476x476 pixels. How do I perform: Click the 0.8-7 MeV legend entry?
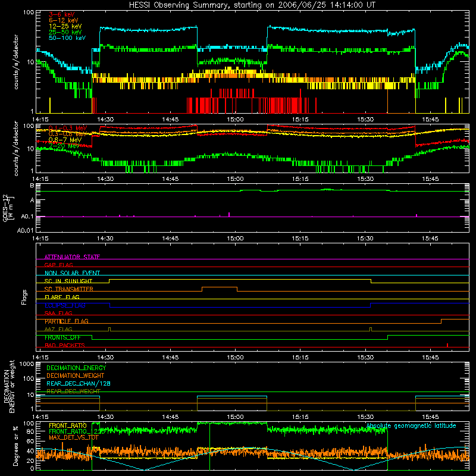(x=65, y=140)
